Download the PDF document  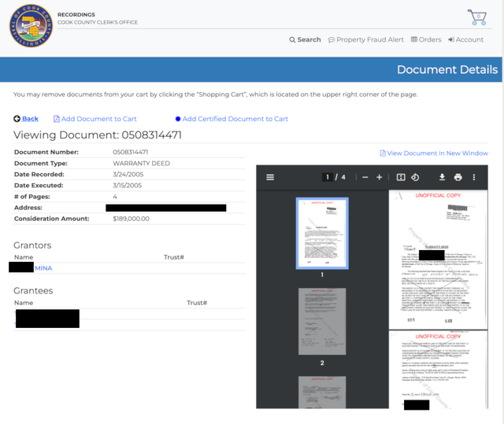click(443, 177)
